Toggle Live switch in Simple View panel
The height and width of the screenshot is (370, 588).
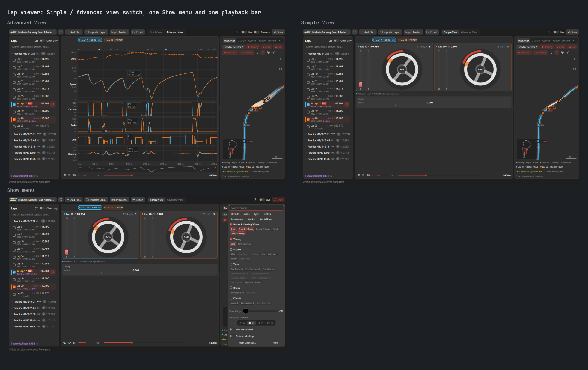pos(556,32)
